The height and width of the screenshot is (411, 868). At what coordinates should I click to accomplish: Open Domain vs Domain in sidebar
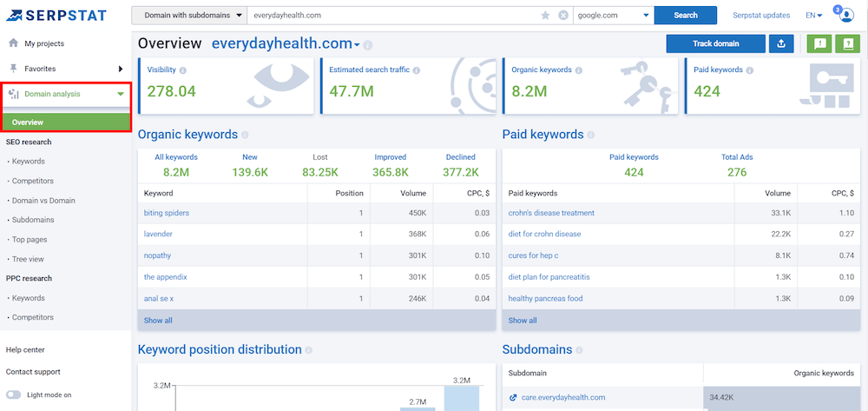coord(43,201)
